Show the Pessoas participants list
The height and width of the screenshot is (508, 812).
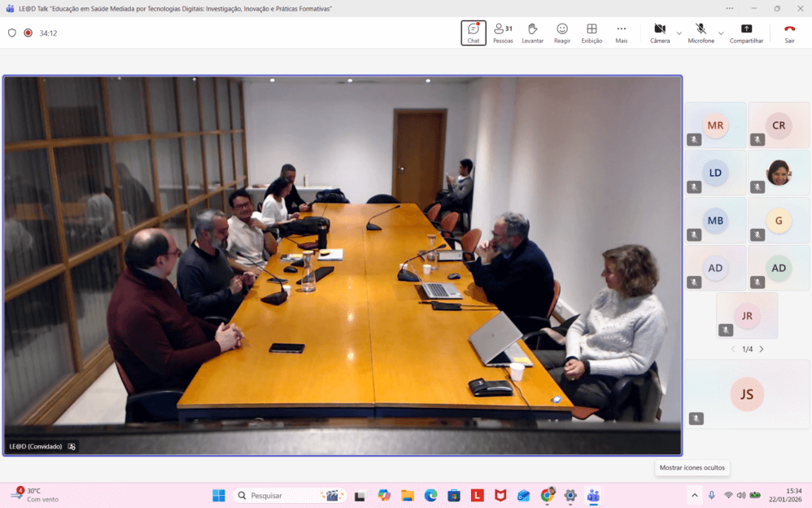[503, 33]
